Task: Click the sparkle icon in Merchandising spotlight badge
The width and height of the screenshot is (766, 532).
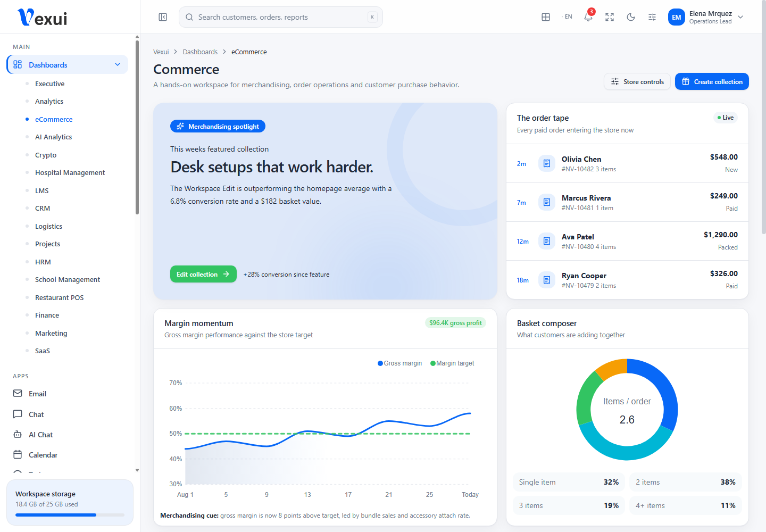Action: pyautogui.click(x=180, y=126)
